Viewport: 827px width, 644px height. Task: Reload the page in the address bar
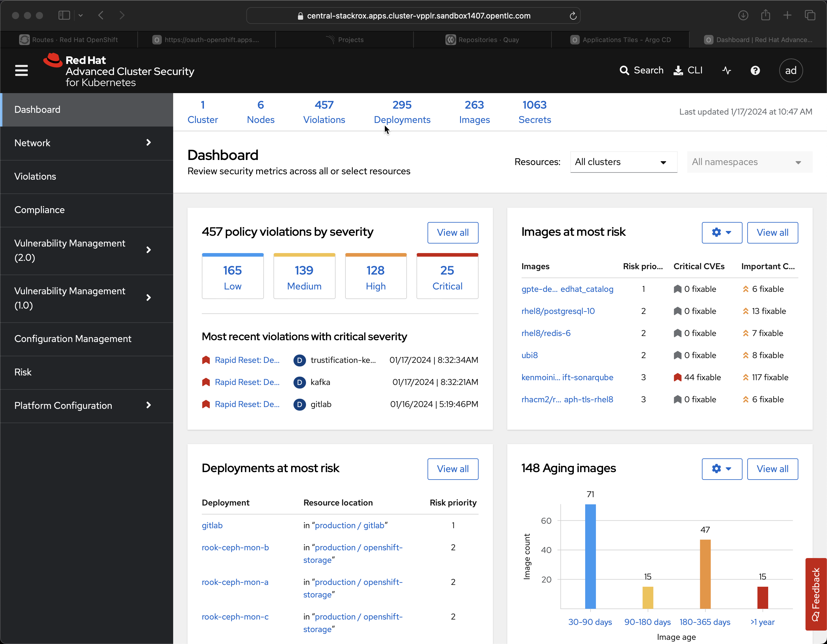pyautogui.click(x=573, y=16)
